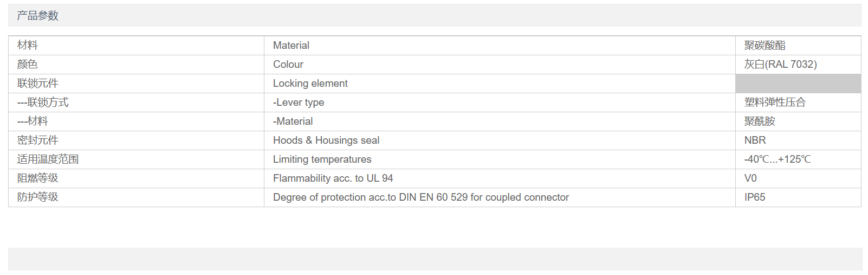Click the NBR value cell
Image resolution: width=868 pixels, height=275 pixels.
(x=798, y=140)
